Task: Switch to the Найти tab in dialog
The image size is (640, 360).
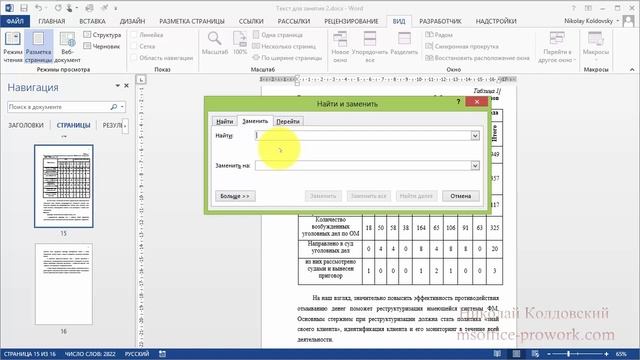Action: pos(224,121)
